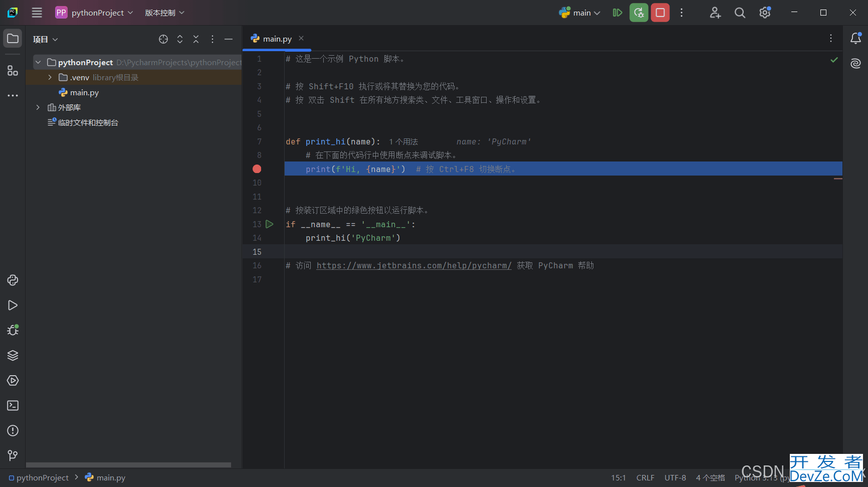The height and width of the screenshot is (487, 868).
Task: Open the Debug tool window
Action: tap(13, 330)
